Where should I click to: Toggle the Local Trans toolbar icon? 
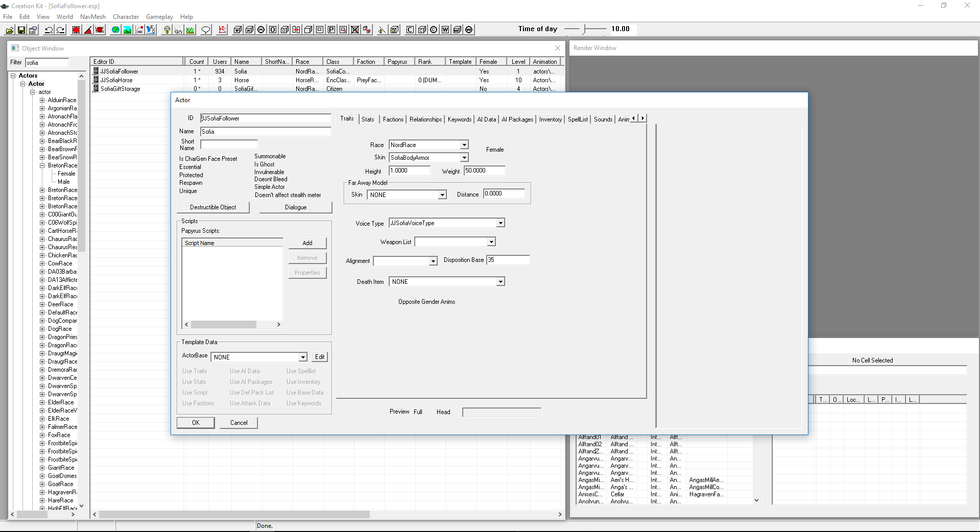[x=100, y=30]
